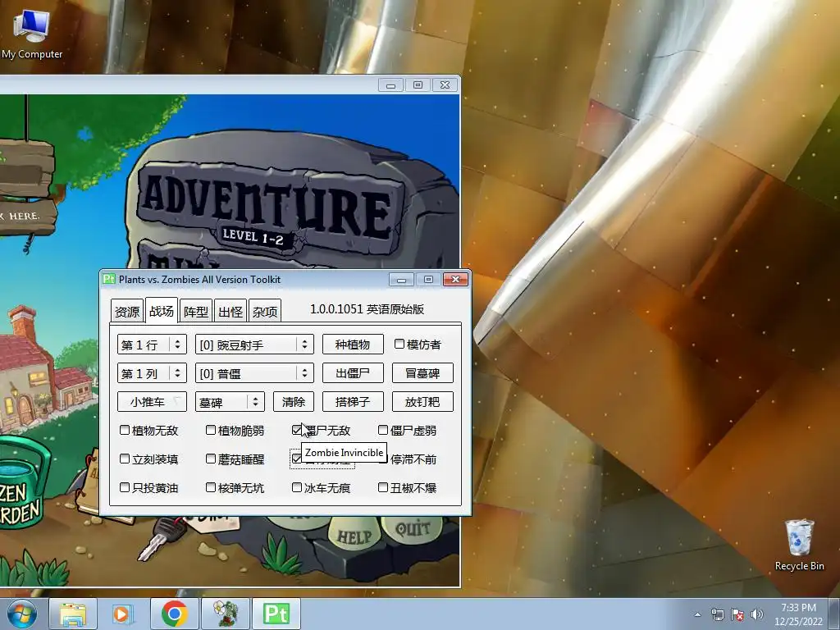The height and width of the screenshot is (630, 840).
Task: Toggle the 停滞不前 option label
Action: (x=413, y=459)
